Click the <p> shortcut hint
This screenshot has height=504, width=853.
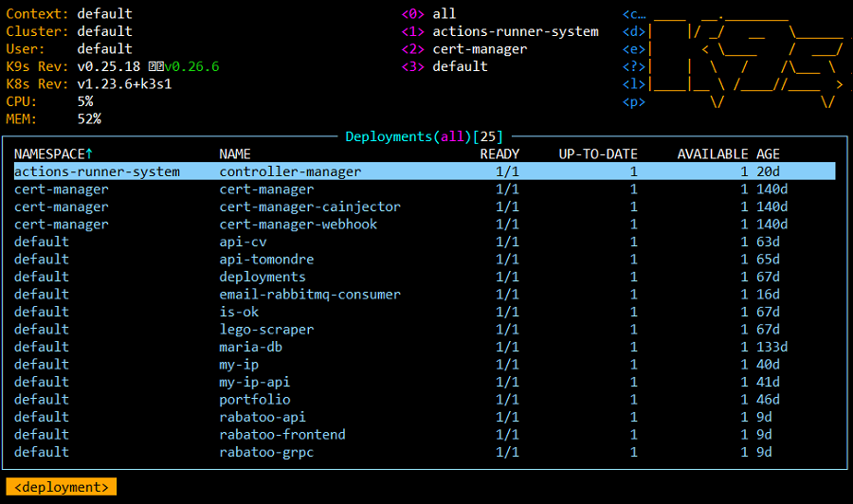point(634,101)
